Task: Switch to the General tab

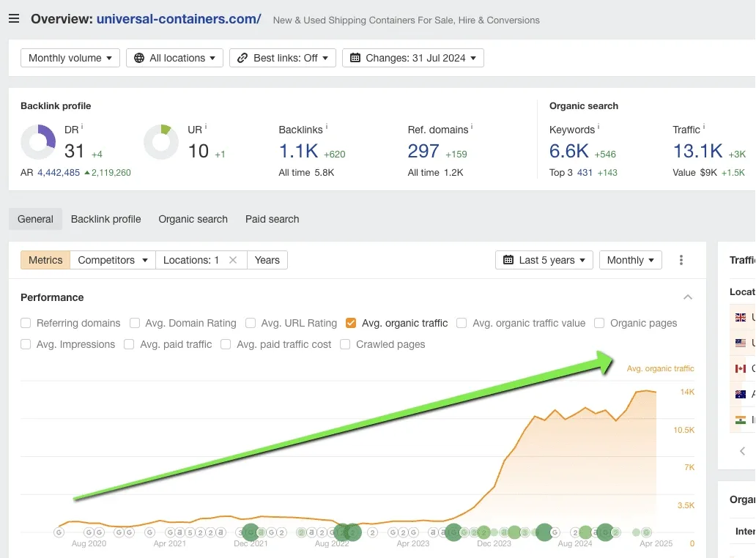Action: click(35, 219)
